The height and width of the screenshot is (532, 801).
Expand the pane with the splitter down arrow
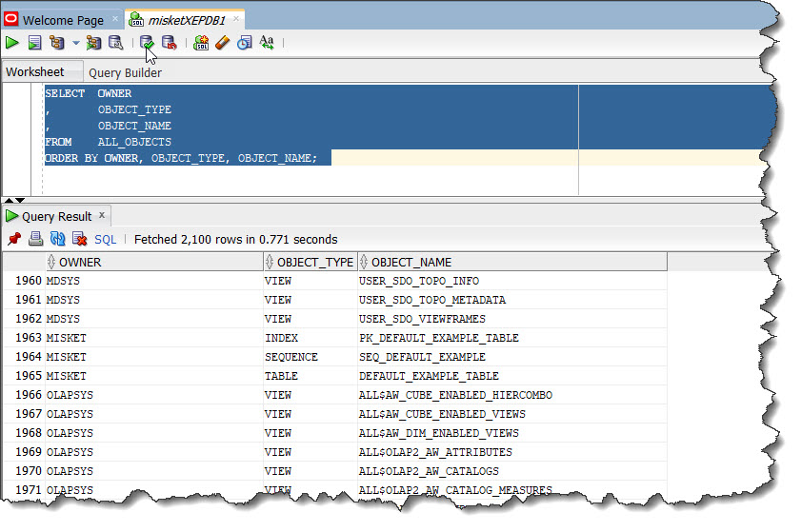19,200
